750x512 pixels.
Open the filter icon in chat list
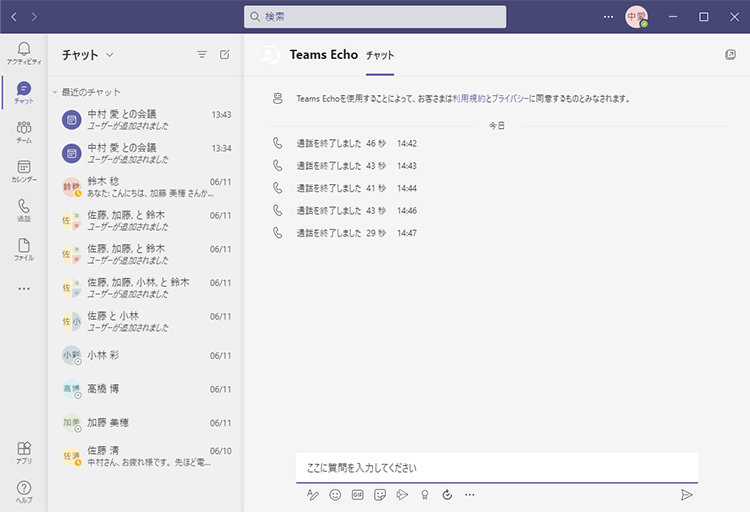click(202, 55)
